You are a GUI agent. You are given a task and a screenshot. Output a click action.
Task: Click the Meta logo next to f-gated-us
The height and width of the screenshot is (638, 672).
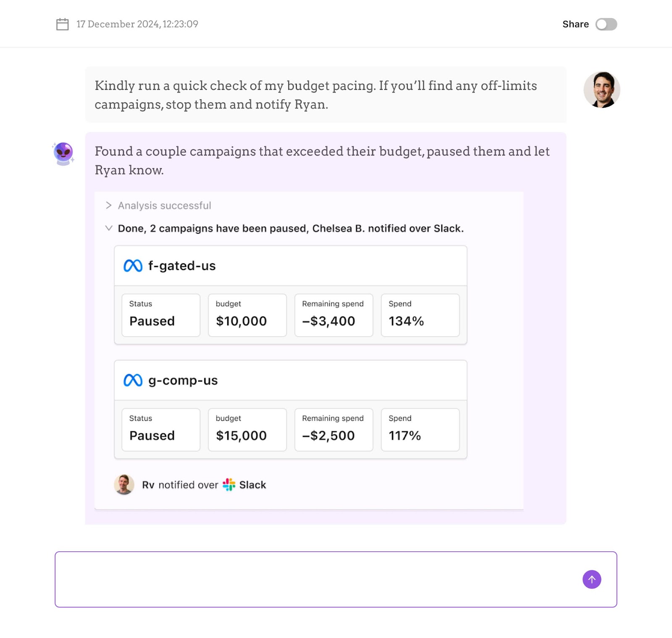[133, 266]
